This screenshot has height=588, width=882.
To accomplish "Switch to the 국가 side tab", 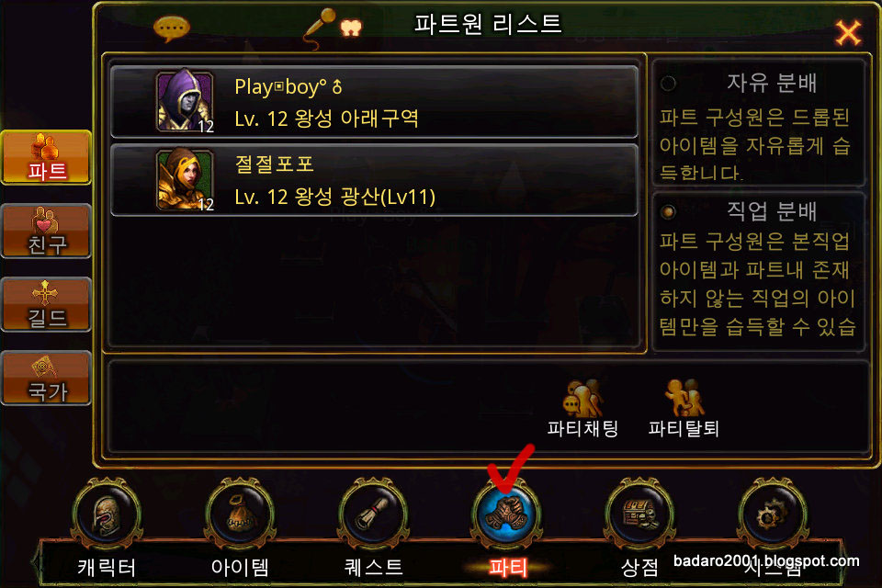I will click(x=46, y=379).
